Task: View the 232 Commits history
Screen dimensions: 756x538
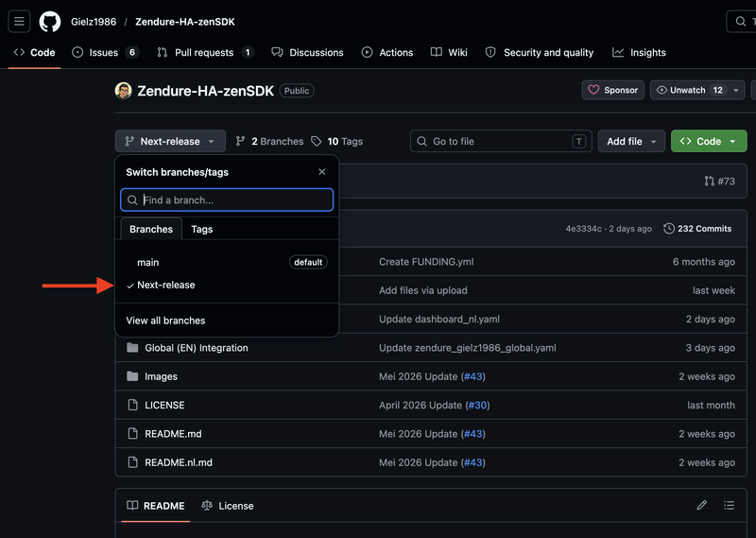Action: (697, 229)
